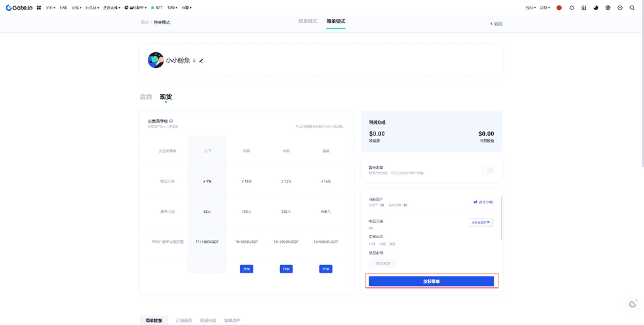Open the four-square apps grid icon
644x325 pixels.
(x=39, y=8)
